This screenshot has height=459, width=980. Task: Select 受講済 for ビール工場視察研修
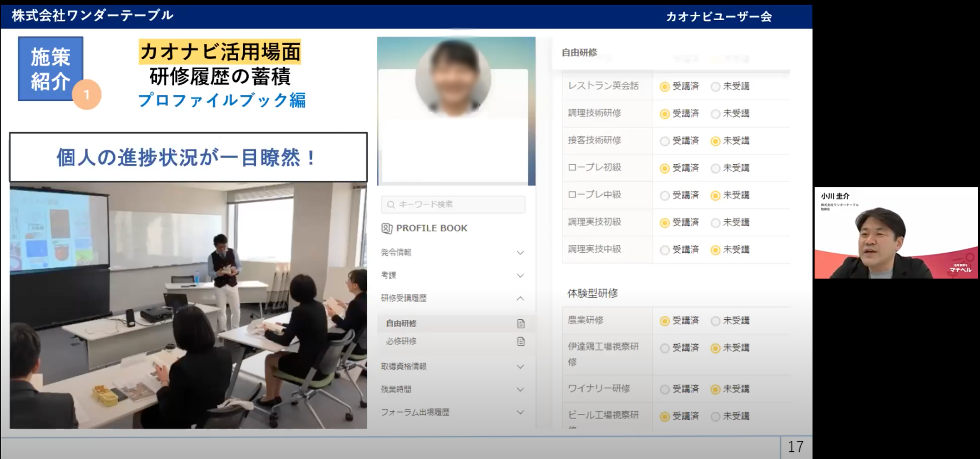coord(664,416)
